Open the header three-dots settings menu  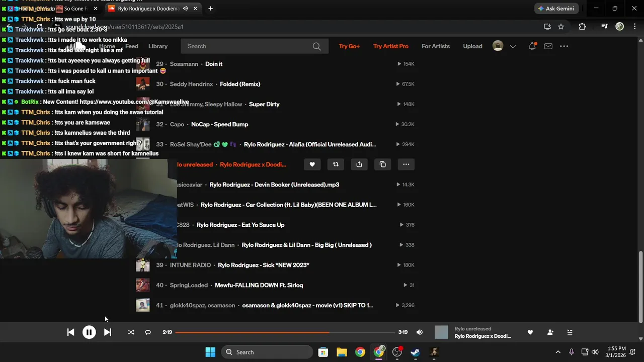[564, 46]
